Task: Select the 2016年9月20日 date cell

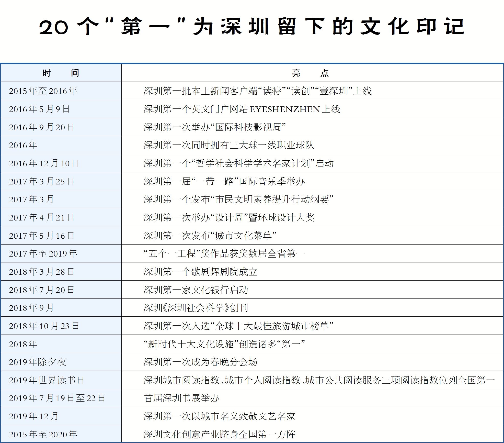Action: (x=42, y=127)
